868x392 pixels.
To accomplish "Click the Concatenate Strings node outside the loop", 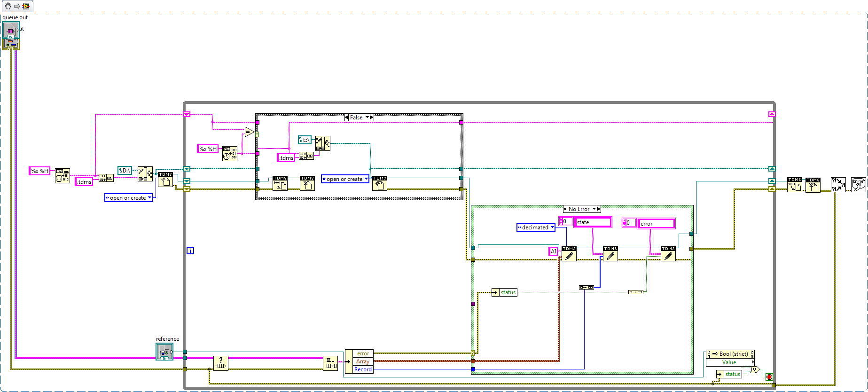I will pos(106,178).
